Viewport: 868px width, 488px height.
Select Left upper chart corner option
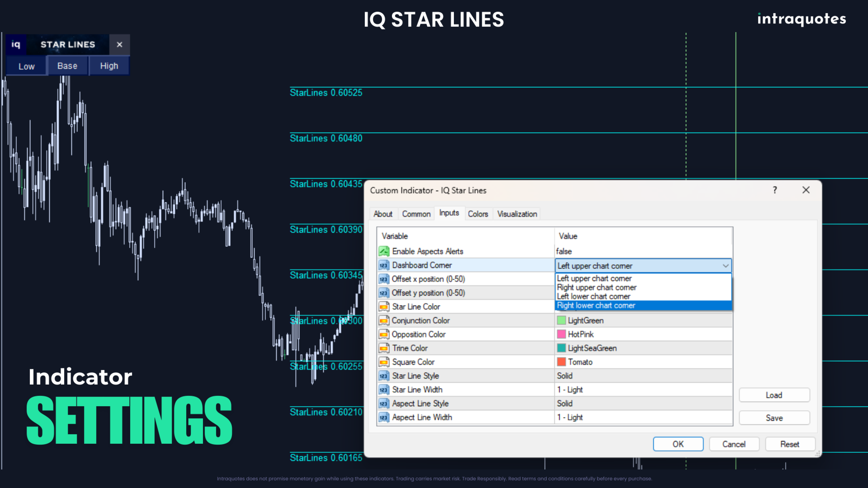[x=643, y=278]
